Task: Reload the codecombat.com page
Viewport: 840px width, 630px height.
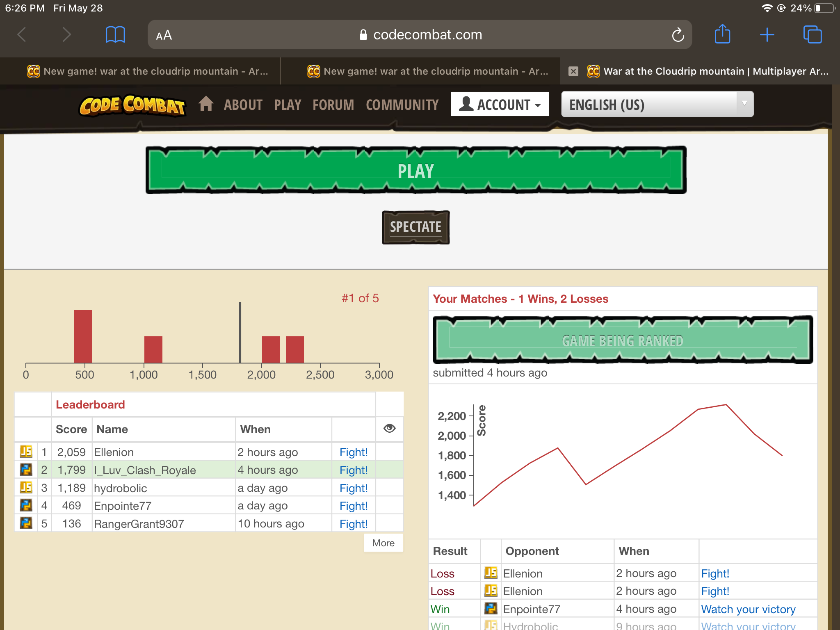Action: click(x=678, y=35)
